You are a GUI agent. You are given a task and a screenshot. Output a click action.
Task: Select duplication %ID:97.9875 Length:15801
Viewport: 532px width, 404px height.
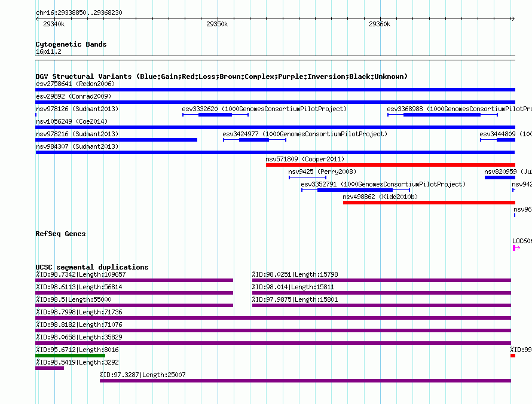coord(381,305)
